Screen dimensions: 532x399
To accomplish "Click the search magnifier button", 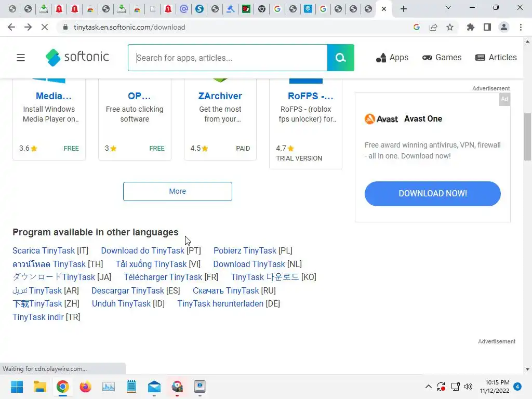I will (x=341, y=58).
